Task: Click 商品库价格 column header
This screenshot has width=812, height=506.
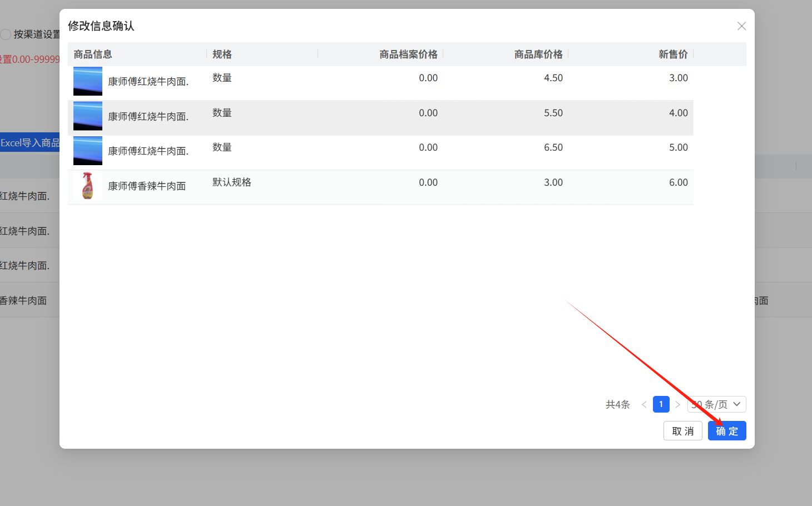Action: click(538, 54)
